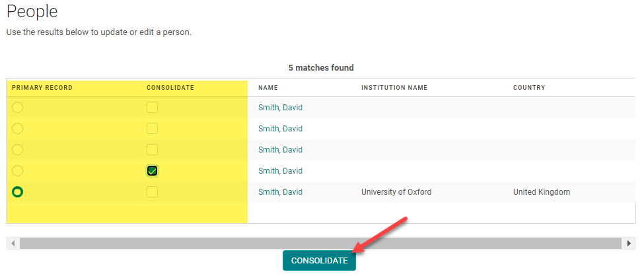Check consolidate box in second row
Image resolution: width=644 pixels, height=276 pixels.
pos(153,129)
